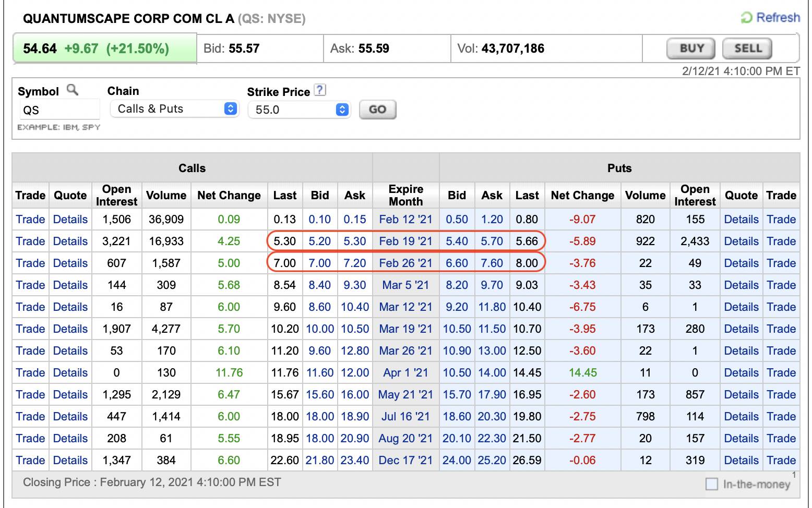Click the Aug 20 '21 expiration link
Viewport: 812px width, 508px height.
point(405,438)
